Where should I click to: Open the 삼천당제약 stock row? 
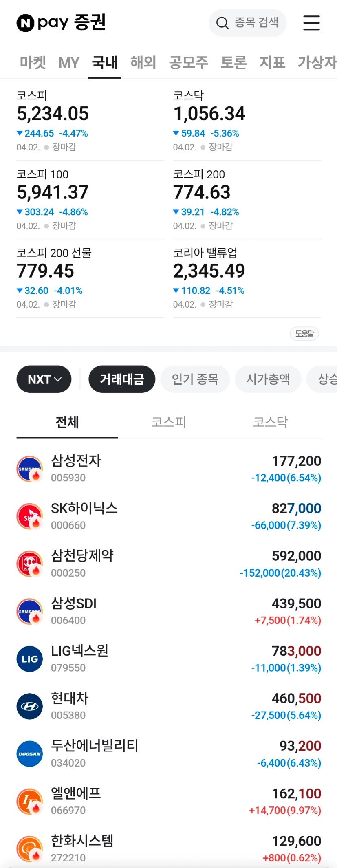tap(169, 564)
